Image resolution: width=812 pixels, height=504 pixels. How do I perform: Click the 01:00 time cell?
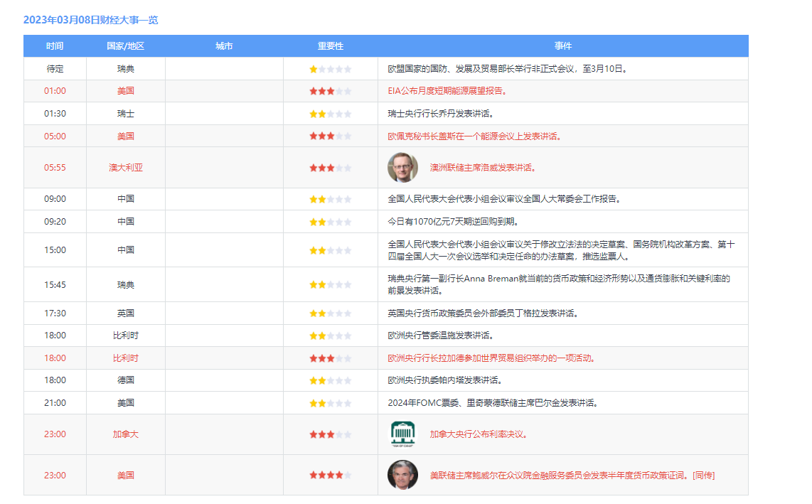tap(55, 91)
